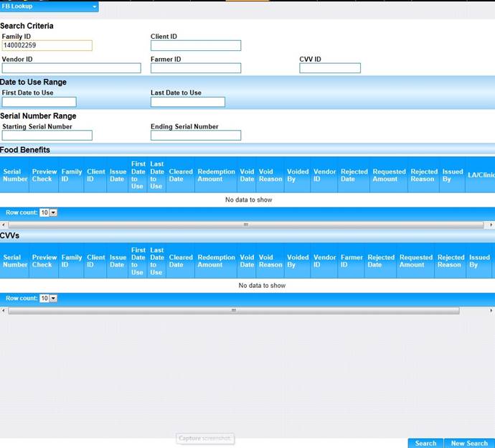Image resolution: width=495 pixels, height=448 pixels.
Task: Sort CVVs table by Farmer ID column
Action: 352,261
